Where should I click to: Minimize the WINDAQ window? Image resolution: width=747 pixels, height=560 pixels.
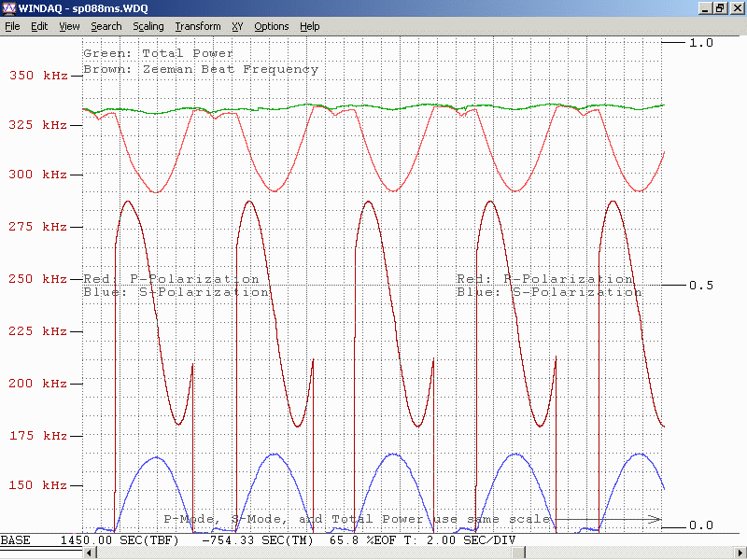click(706, 7)
